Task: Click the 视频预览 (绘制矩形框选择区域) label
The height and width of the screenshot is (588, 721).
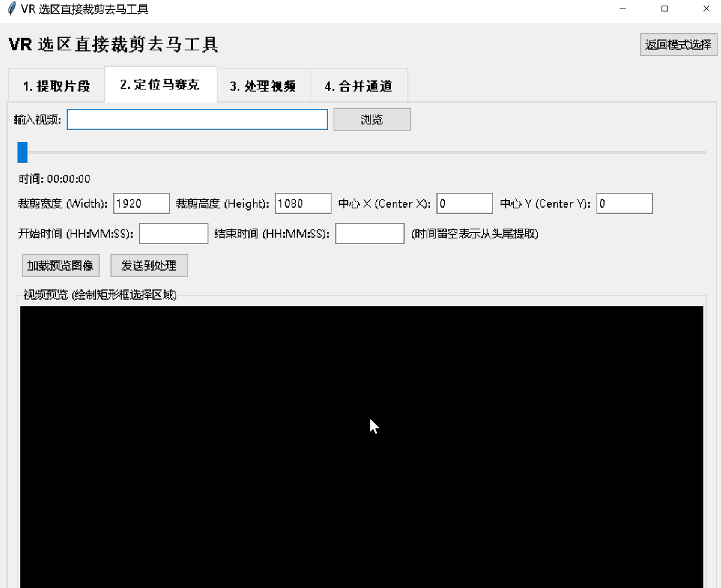Action: point(100,294)
